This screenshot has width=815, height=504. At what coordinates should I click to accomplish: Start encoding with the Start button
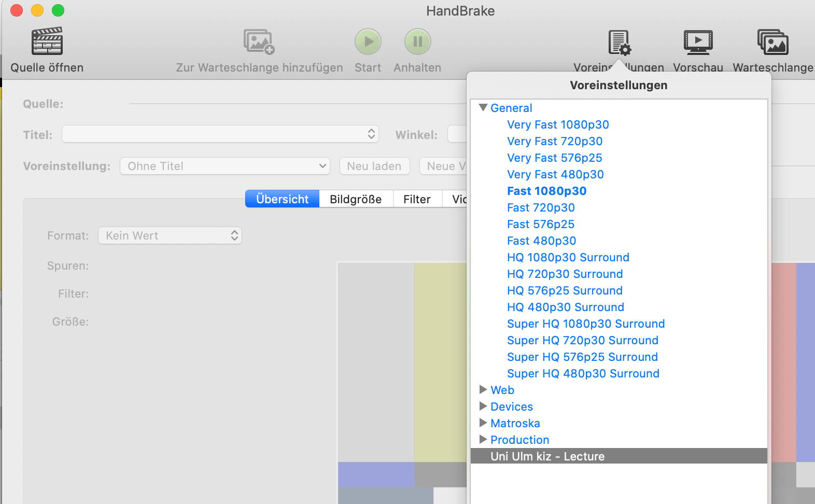click(x=368, y=41)
